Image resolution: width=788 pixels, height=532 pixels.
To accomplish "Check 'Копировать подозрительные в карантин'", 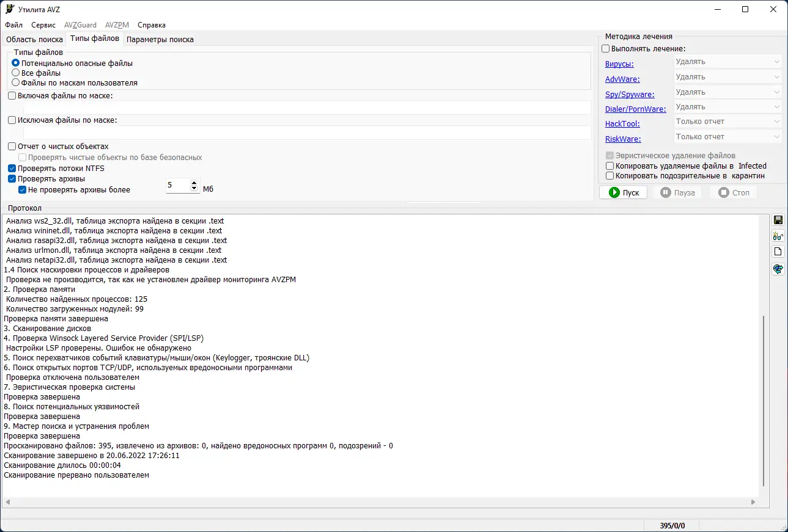I will click(609, 176).
